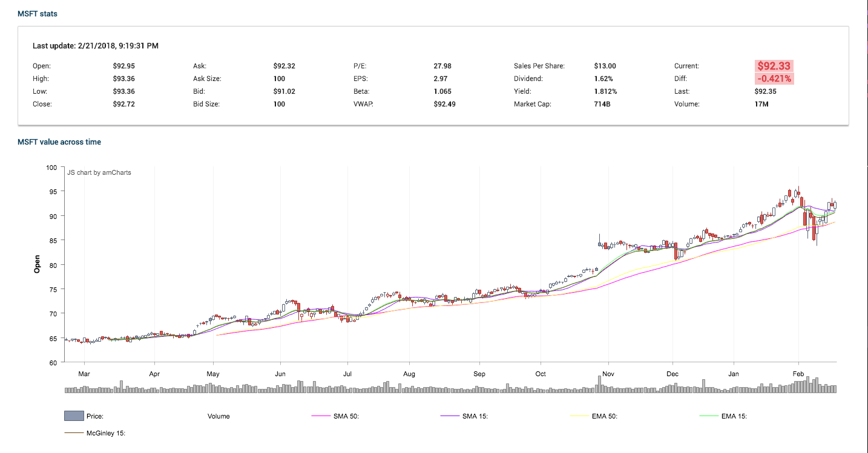Image resolution: width=868 pixels, height=453 pixels.
Task: Click the 'Feb' month label on x-axis
Action: tap(798, 374)
